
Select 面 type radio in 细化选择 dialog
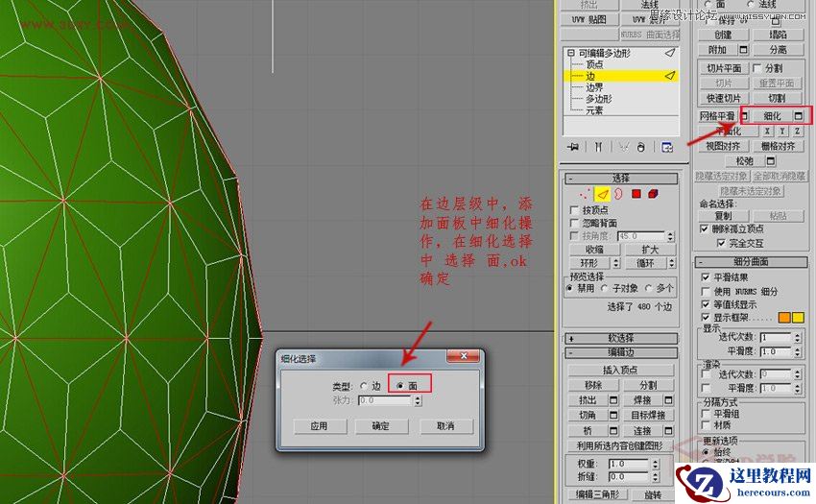click(399, 386)
